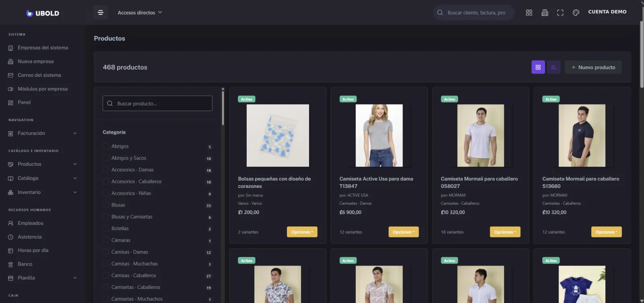Toggle the hamburger sidebar menu button
This screenshot has width=644, height=303.
click(x=101, y=12)
